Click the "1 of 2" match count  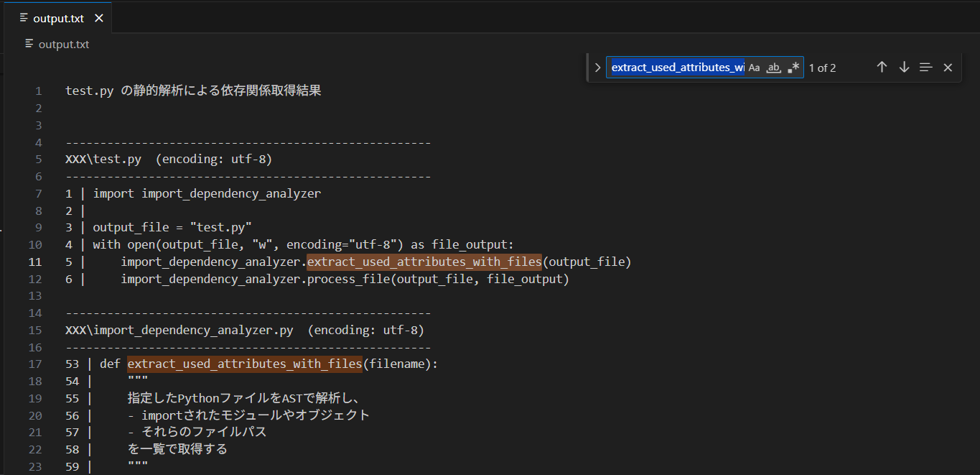click(822, 68)
